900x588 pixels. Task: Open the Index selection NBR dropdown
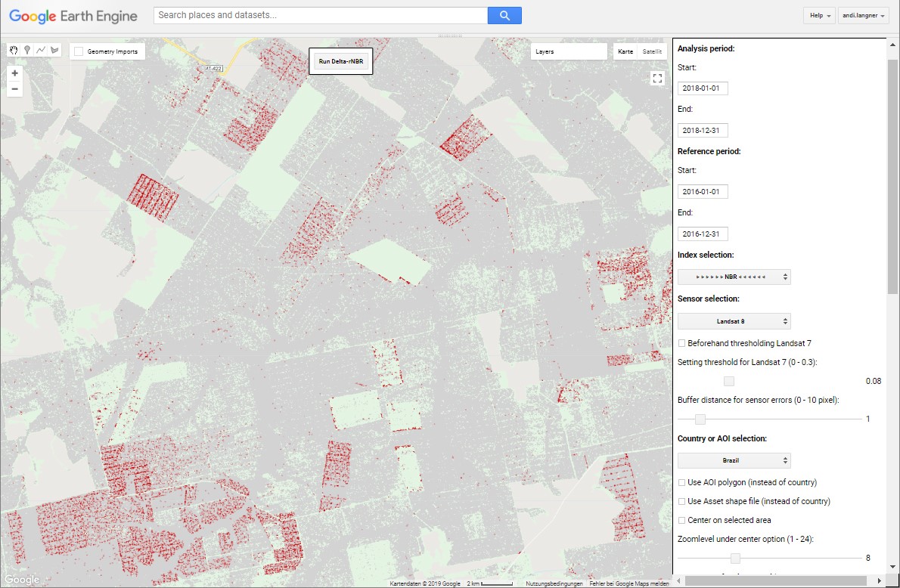pos(734,277)
